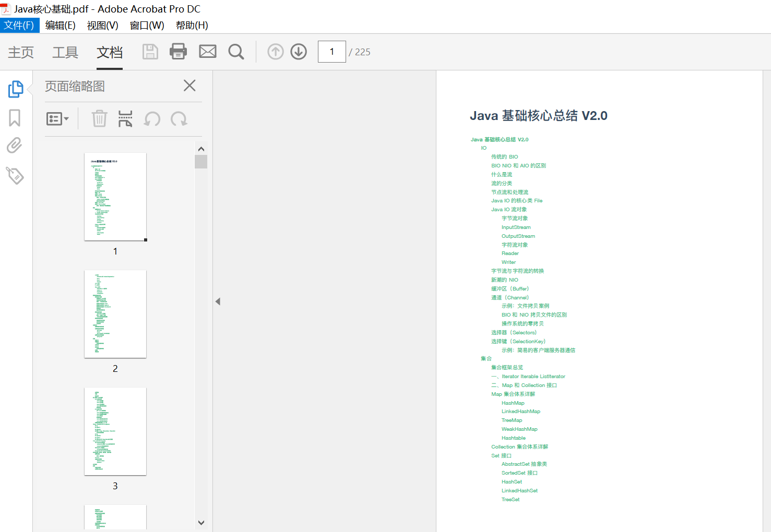Open BIO NIO 和 AIO 的区别 link

(x=518, y=165)
